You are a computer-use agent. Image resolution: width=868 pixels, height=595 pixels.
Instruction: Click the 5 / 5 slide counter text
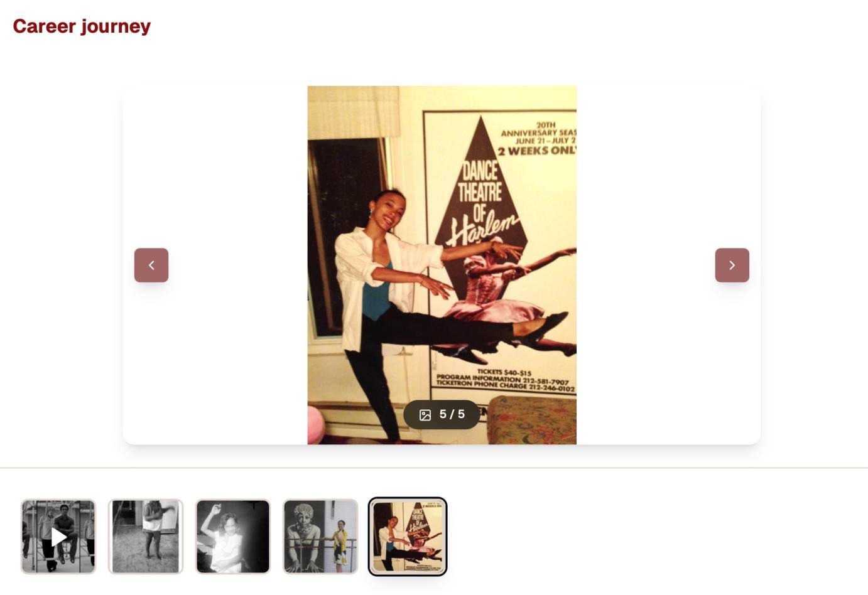[452, 414]
